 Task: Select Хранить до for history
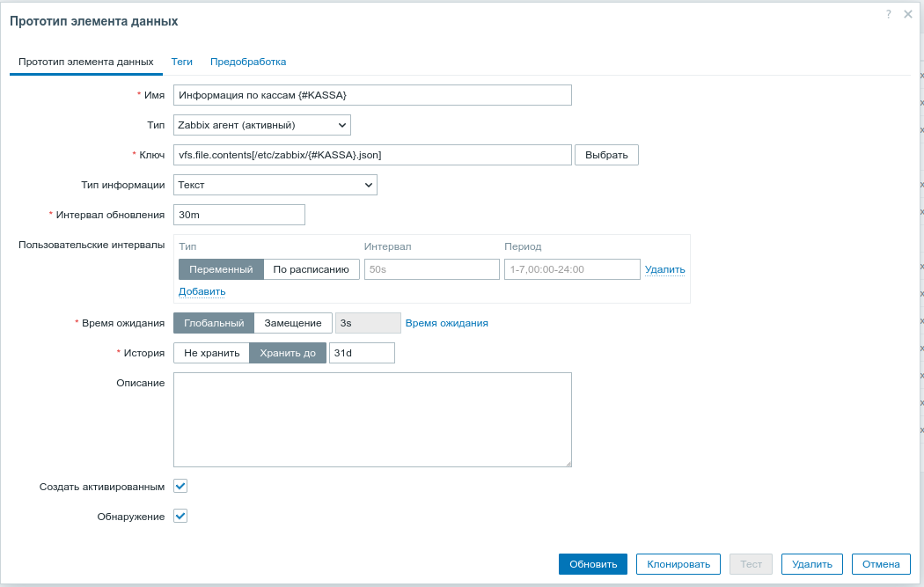pyautogui.click(x=288, y=353)
